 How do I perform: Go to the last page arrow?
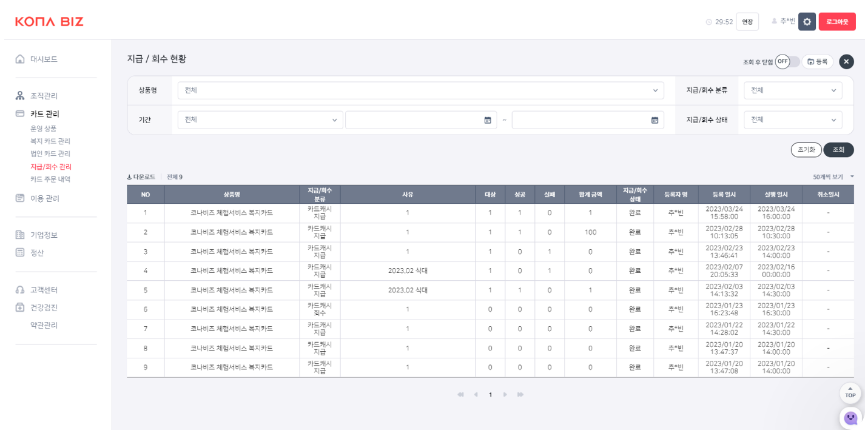(520, 395)
